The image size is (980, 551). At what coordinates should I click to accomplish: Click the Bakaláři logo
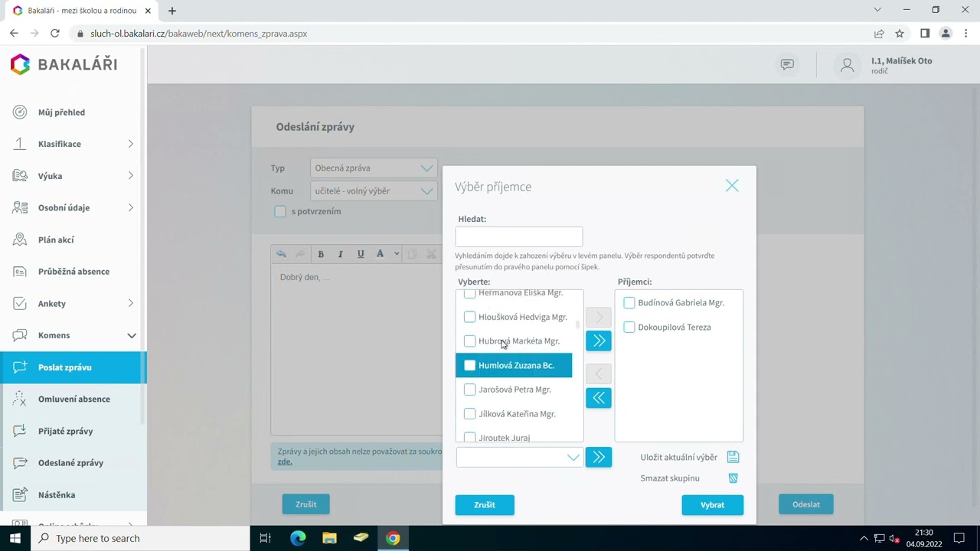click(x=64, y=64)
